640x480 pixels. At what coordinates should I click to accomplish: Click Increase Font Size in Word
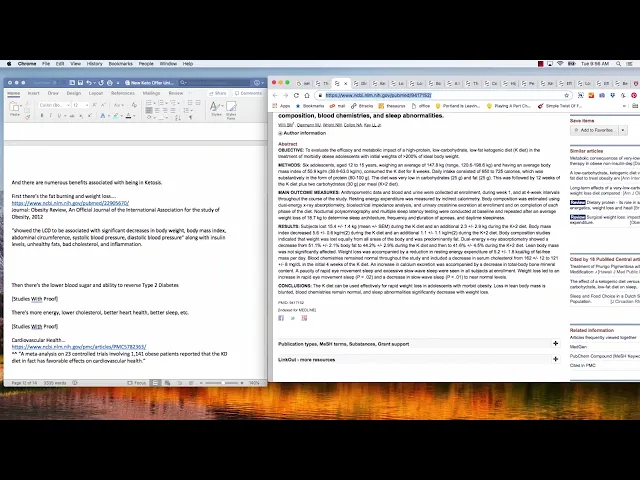point(94,105)
